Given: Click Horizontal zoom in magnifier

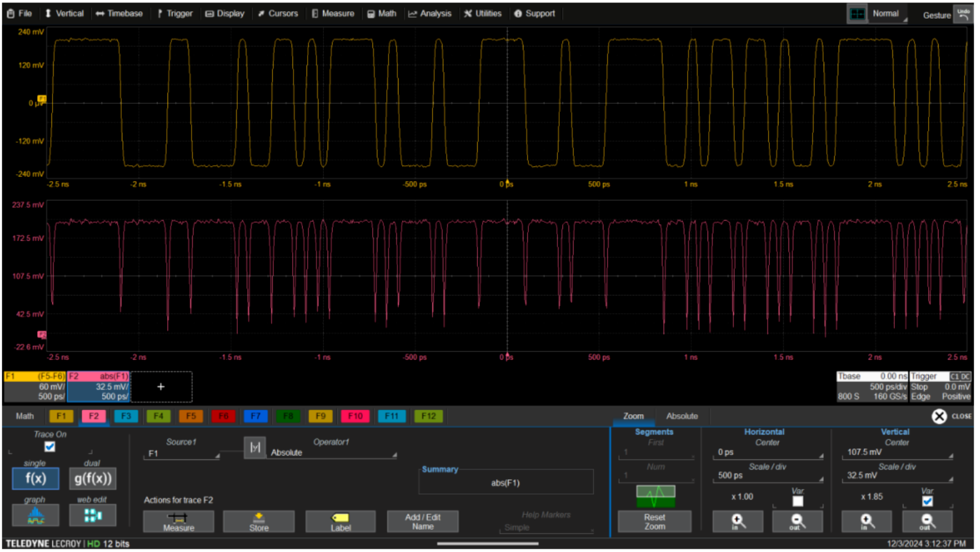Looking at the screenshot, I should pos(738,522).
